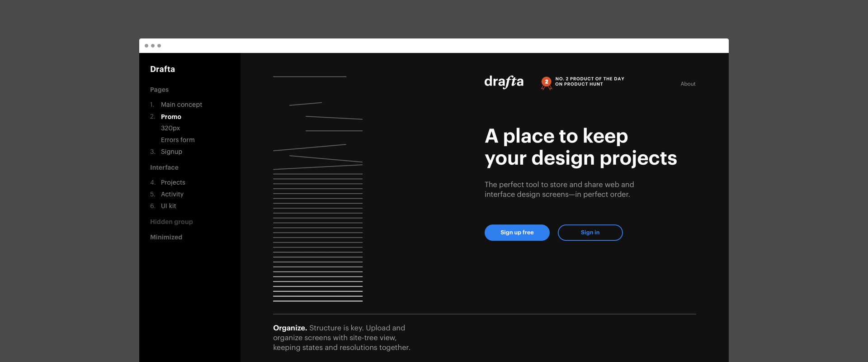The height and width of the screenshot is (362, 868).
Task: Select the Signup page item
Action: 171,152
